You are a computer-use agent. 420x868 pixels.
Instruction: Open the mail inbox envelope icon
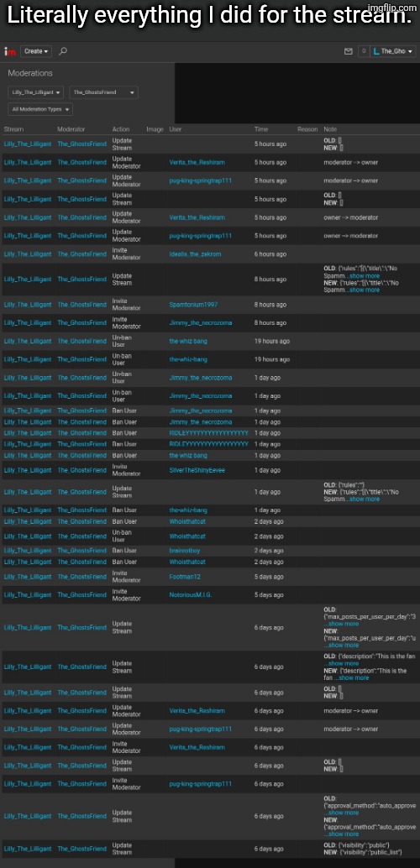tap(348, 51)
